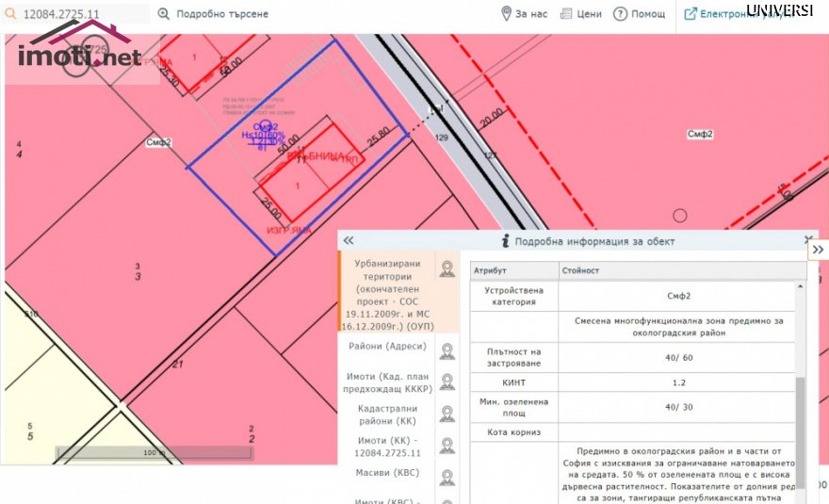
Task: Click the orange search magnifier icon
Action: pyautogui.click(x=10, y=14)
